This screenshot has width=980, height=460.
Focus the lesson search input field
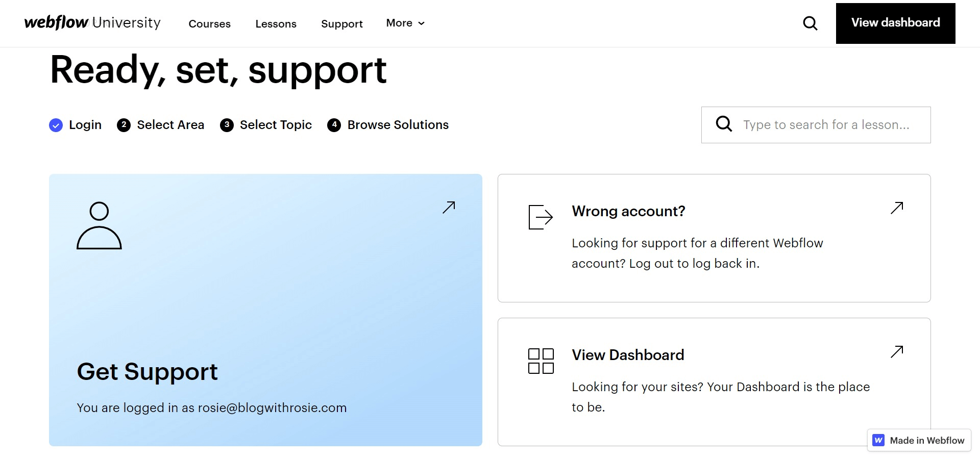(x=816, y=125)
